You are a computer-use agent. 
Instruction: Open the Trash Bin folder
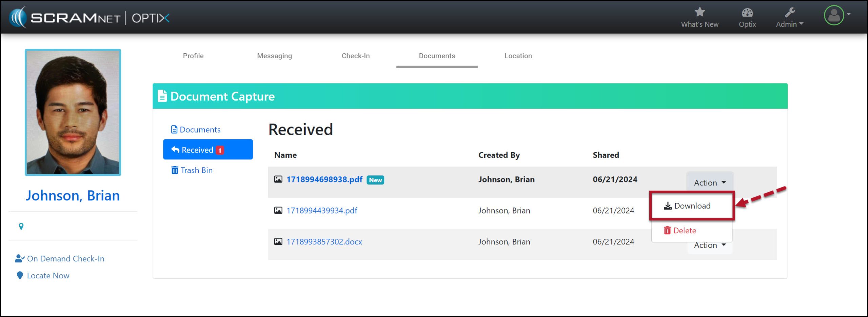192,170
